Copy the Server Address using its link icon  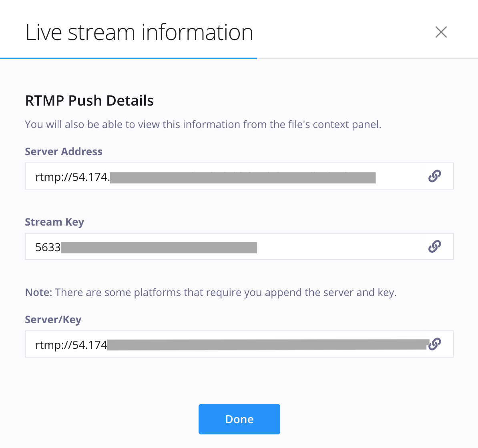click(434, 176)
